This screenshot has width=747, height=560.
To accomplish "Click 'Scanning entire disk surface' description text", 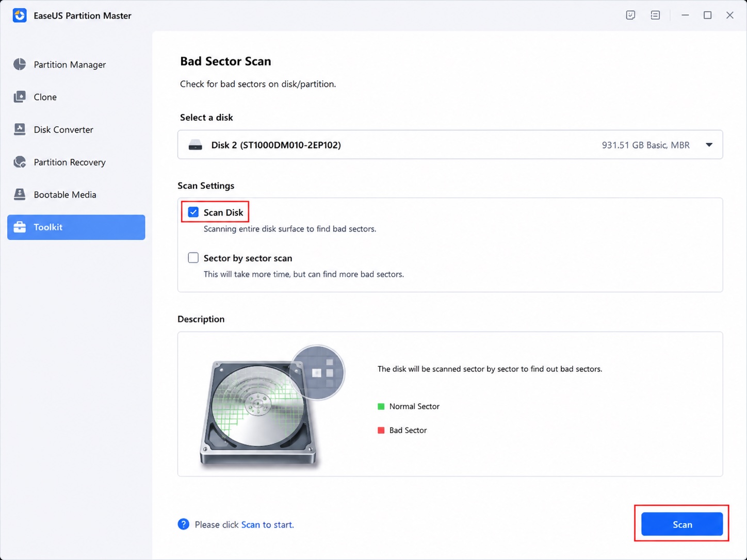I will (290, 229).
